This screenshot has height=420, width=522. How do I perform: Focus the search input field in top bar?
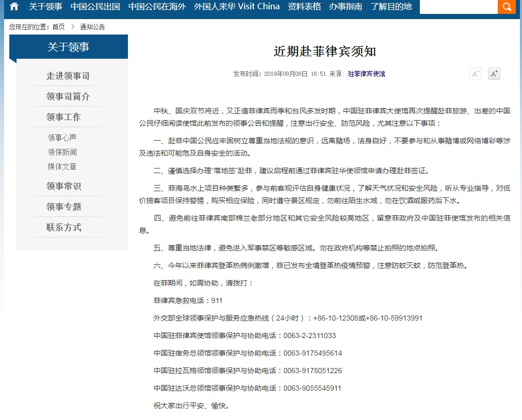[459, 7]
